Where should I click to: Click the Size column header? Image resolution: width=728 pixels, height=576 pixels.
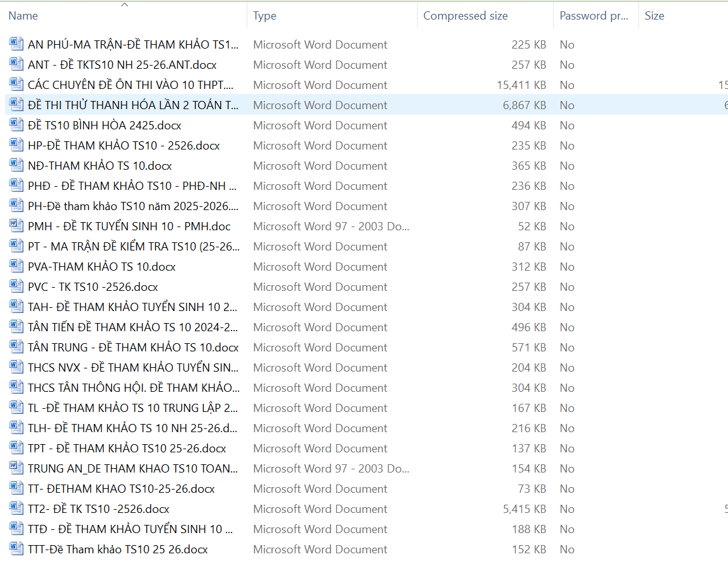coord(654,16)
